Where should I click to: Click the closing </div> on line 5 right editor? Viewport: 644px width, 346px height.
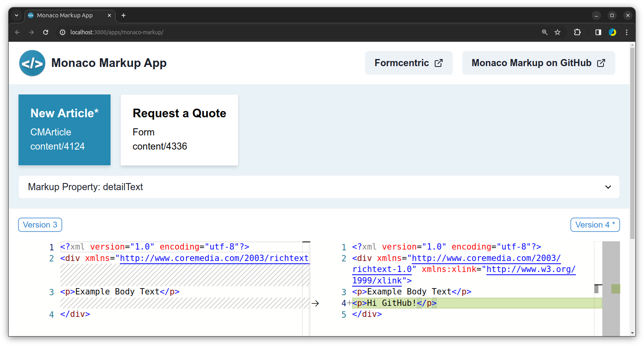[x=367, y=314]
